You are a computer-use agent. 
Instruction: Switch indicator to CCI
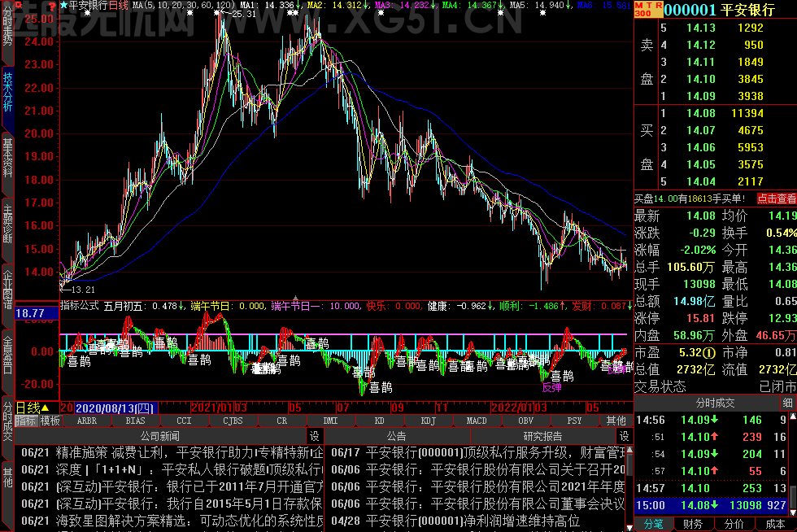point(184,421)
